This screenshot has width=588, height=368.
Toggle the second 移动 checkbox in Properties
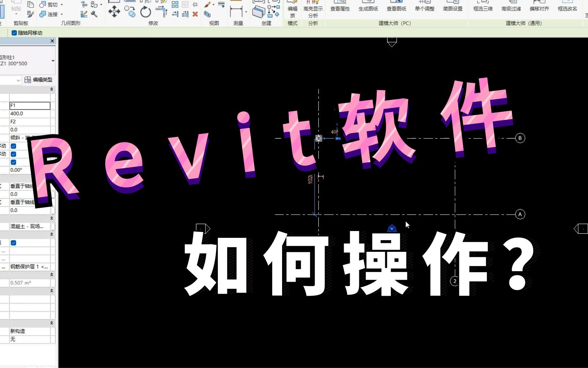point(14,154)
